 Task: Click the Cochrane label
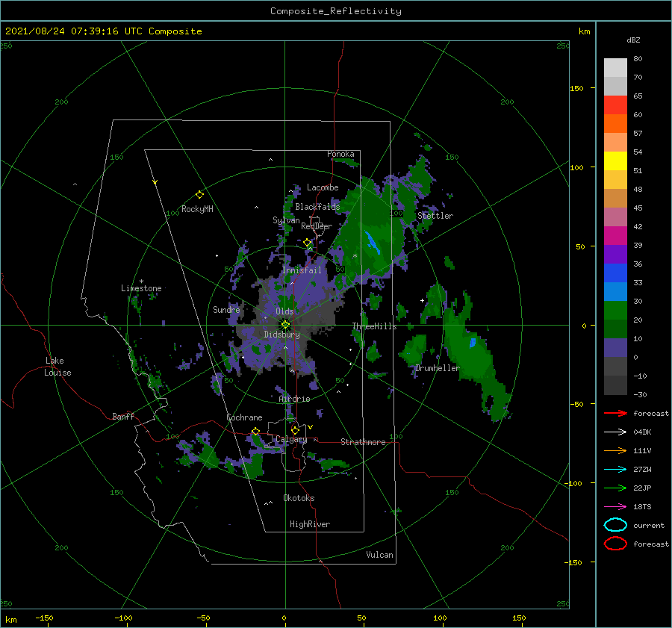pos(244,417)
